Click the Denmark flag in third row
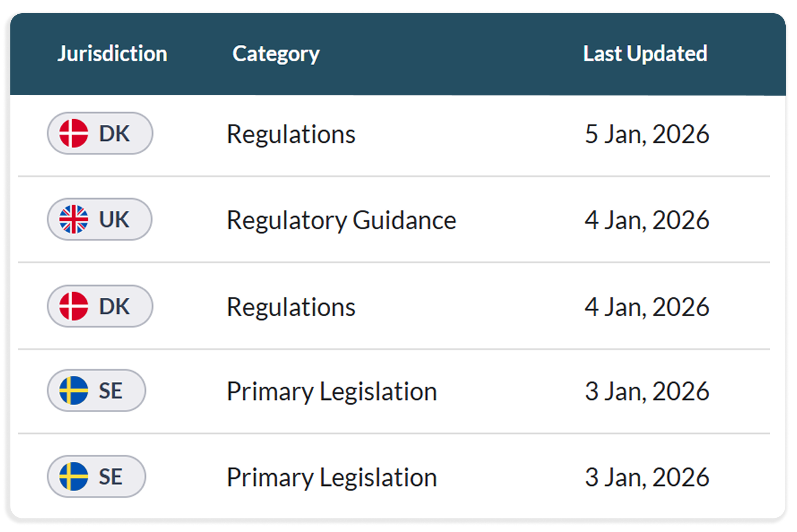Viewport: 797px width, 532px height. pos(73,306)
